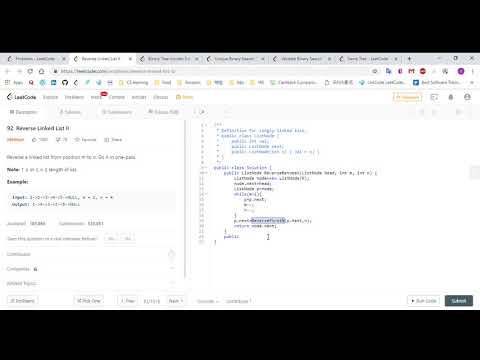Image resolution: width=480 pixels, height=360 pixels.
Task: Select the Solution tab
Action: tap(70, 112)
